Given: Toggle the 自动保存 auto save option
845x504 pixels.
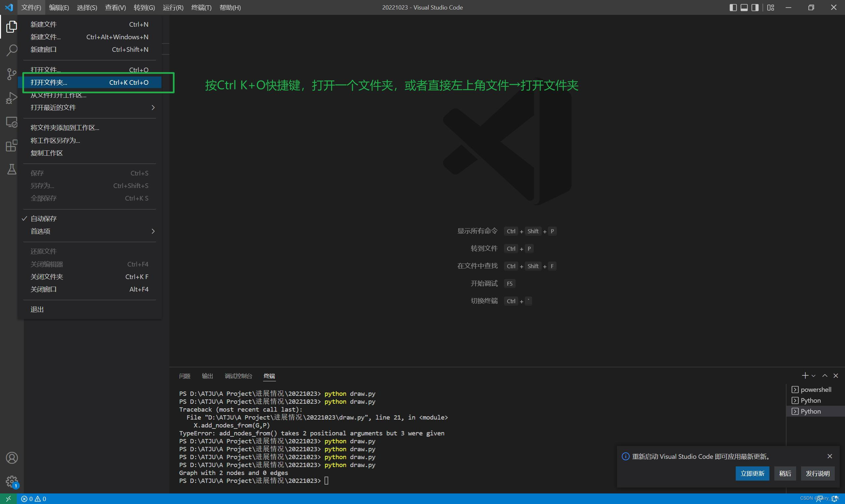Looking at the screenshot, I should point(44,219).
